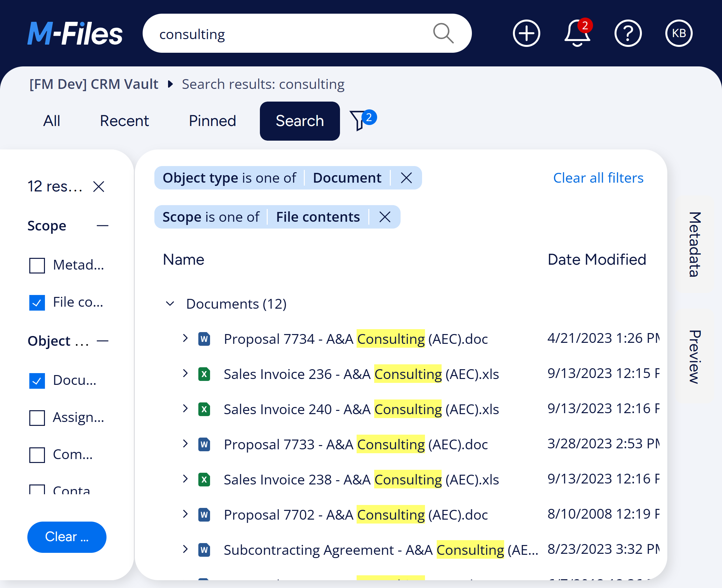Check the Assignment object type checkbox

pyautogui.click(x=37, y=418)
